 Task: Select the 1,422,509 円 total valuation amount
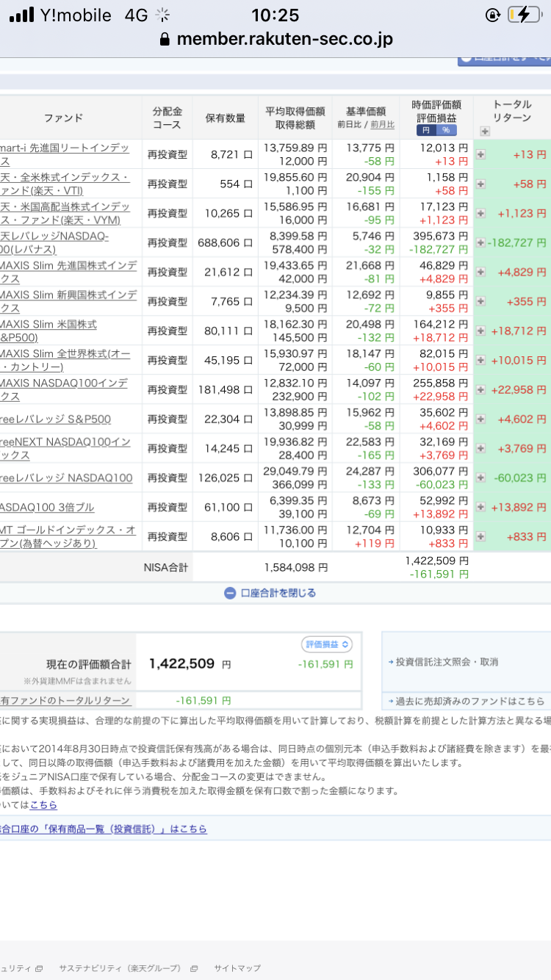(190, 664)
